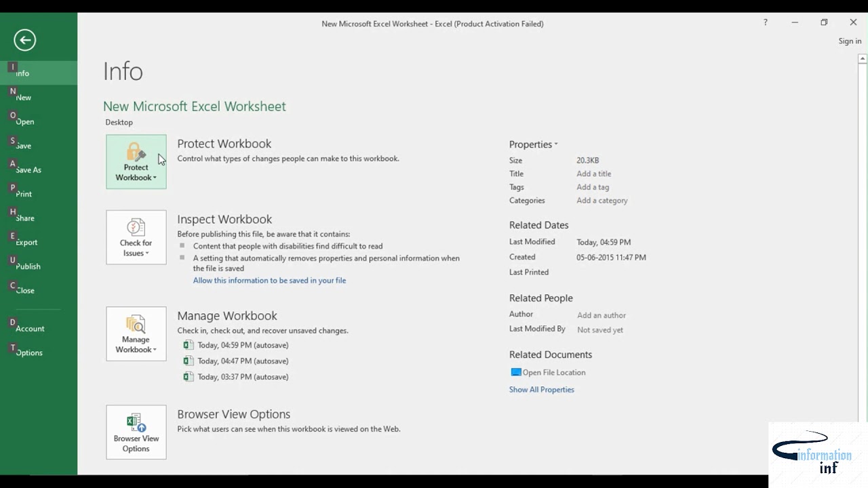The image size is (868, 488).
Task: Open Excel Options
Action: pyautogui.click(x=39, y=352)
